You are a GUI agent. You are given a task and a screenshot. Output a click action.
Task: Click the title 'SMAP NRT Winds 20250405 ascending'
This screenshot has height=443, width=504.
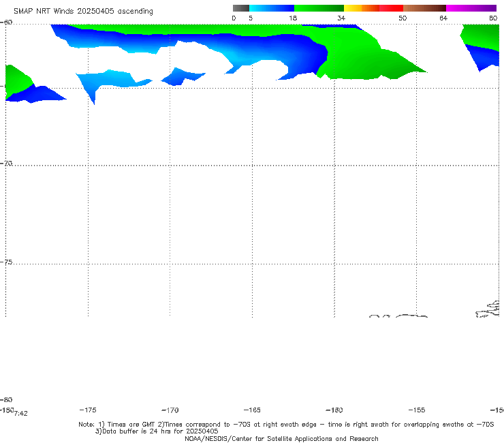(x=83, y=11)
